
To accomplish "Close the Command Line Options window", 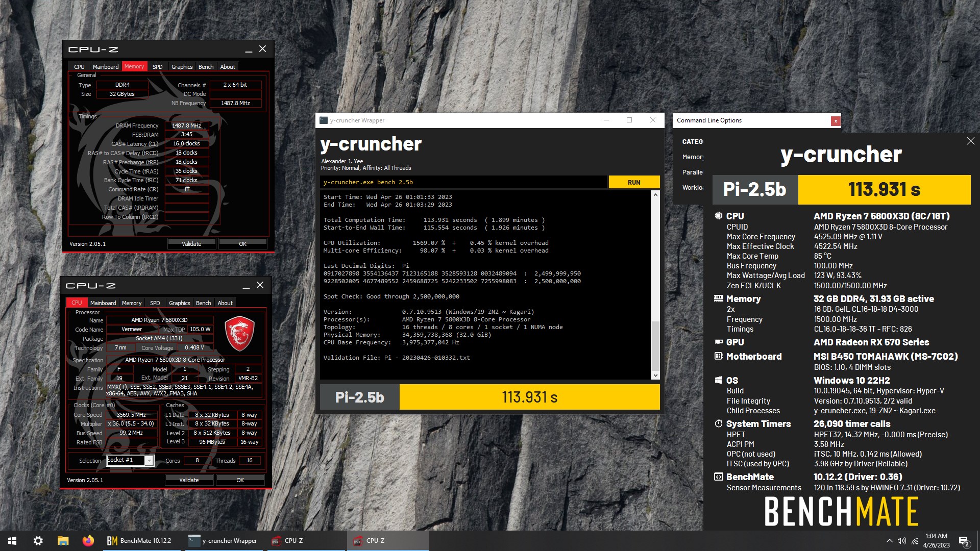I will point(836,121).
